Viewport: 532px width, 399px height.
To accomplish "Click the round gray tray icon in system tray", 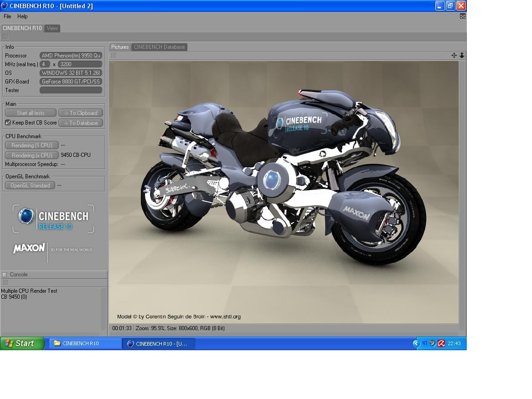I will tap(433, 343).
